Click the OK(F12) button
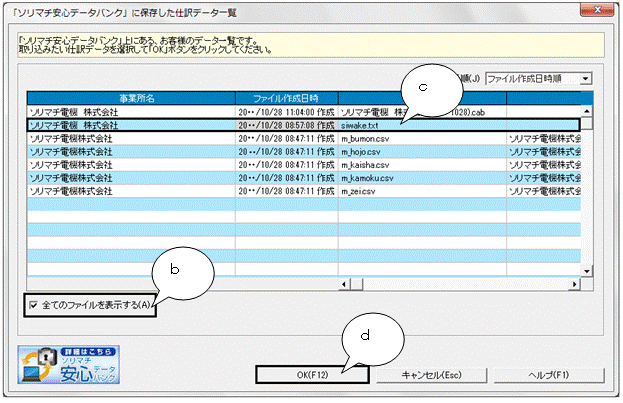This screenshot has width=623, height=403. [312, 375]
